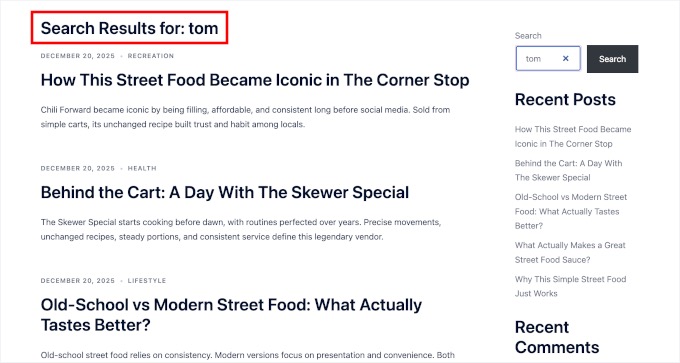Open 'Old-School vs Modern Street Food' post title
The image size is (680, 363).
click(x=231, y=315)
